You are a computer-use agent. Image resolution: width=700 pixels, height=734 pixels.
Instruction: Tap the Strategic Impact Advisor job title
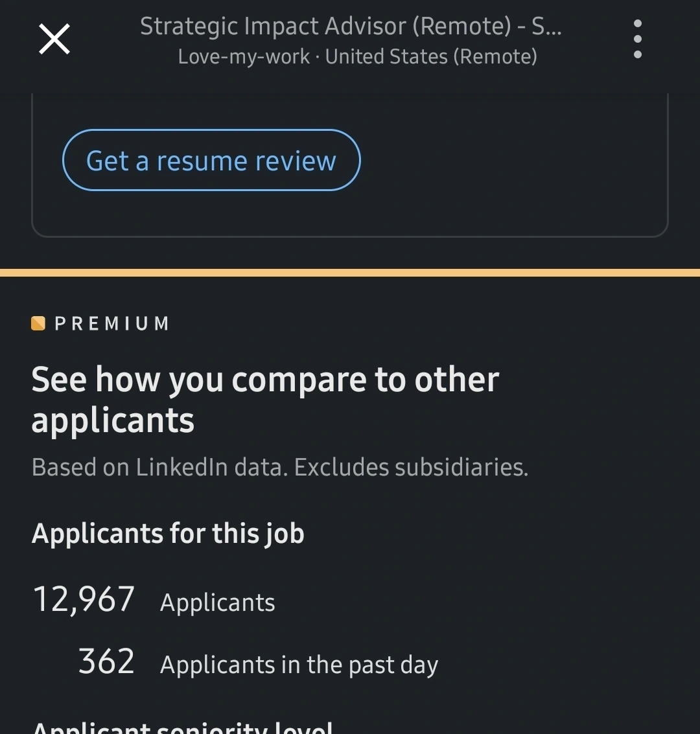coord(351,27)
